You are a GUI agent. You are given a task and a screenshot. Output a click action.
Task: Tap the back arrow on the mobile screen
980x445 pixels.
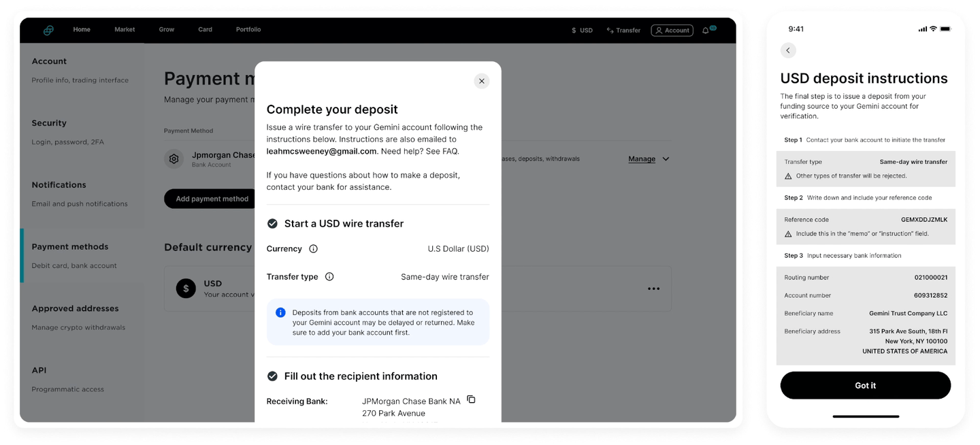pos(788,50)
